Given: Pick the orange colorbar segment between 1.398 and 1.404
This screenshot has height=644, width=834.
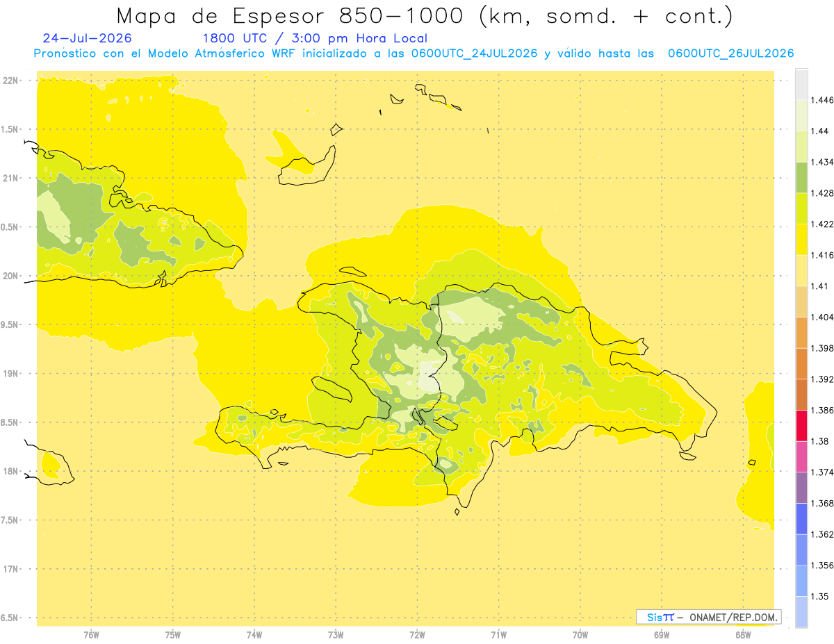Looking at the screenshot, I should 801,333.
